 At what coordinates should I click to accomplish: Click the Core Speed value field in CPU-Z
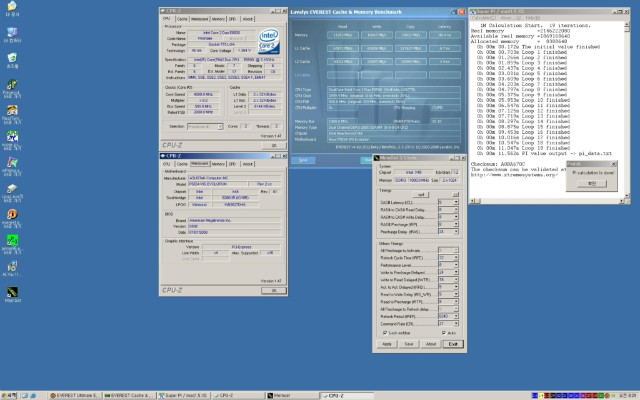[203, 94]
